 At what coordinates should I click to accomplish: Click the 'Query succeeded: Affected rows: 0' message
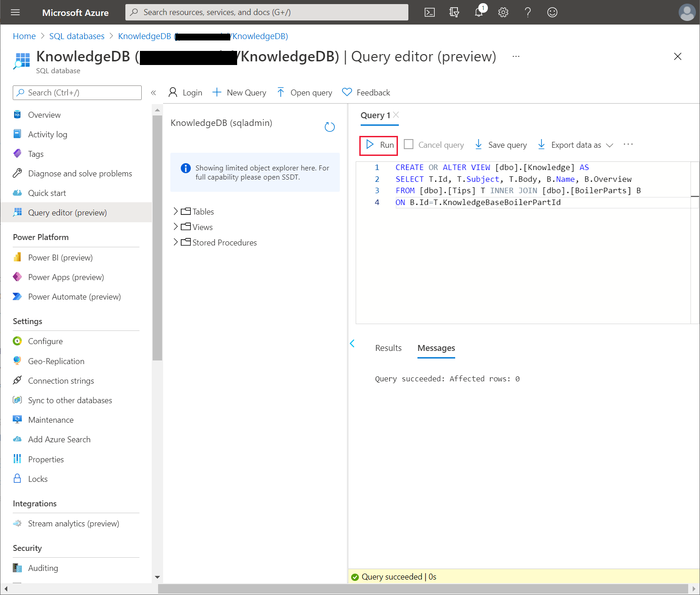coord(447,379)
